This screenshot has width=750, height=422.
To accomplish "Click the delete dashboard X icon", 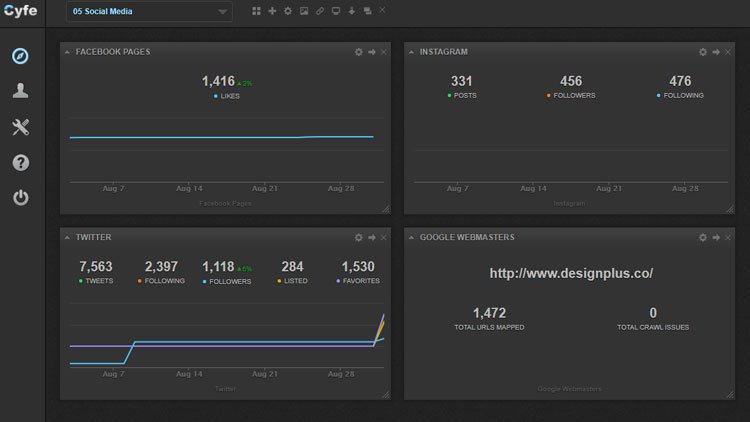I will [382, 10].
